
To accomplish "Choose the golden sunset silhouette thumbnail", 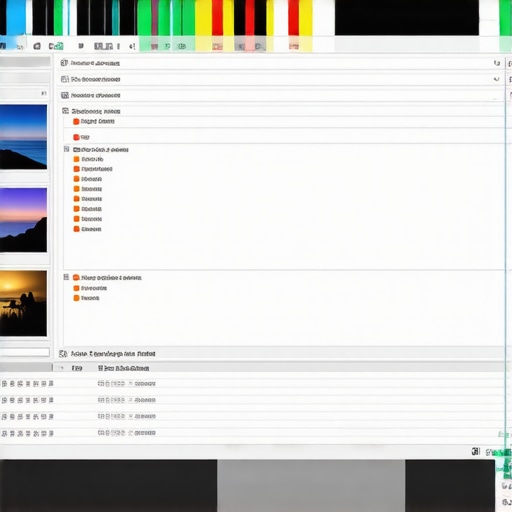I will (x=23, y=303).
